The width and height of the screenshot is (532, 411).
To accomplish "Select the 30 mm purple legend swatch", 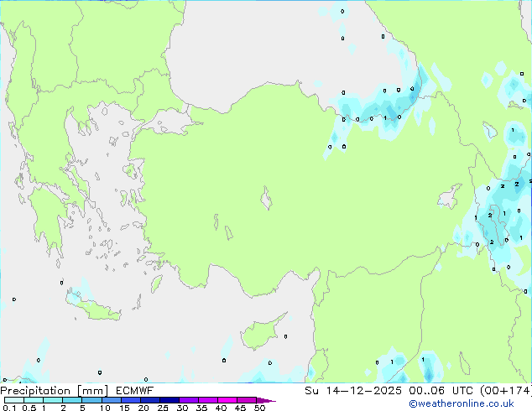I will point(189,400).
